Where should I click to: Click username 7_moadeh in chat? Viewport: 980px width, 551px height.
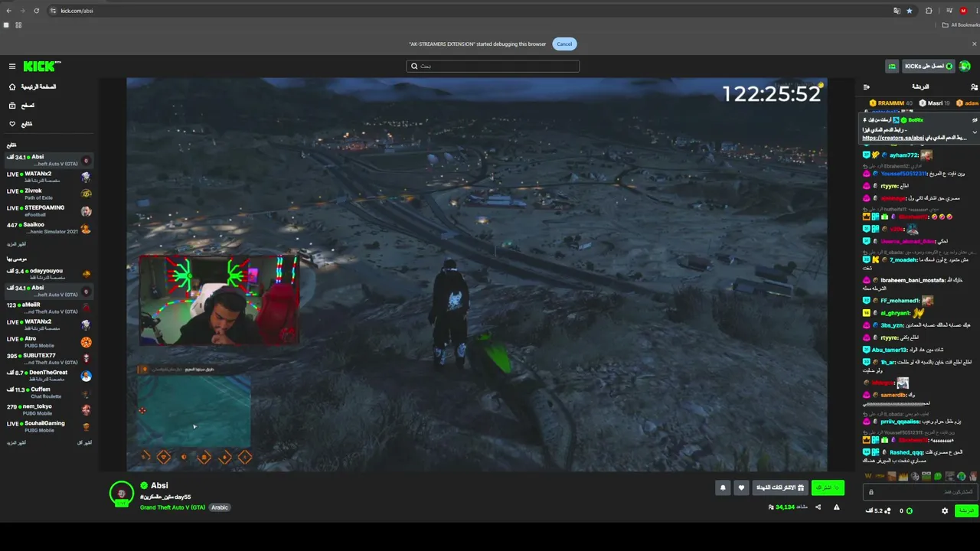pos(903,260)
